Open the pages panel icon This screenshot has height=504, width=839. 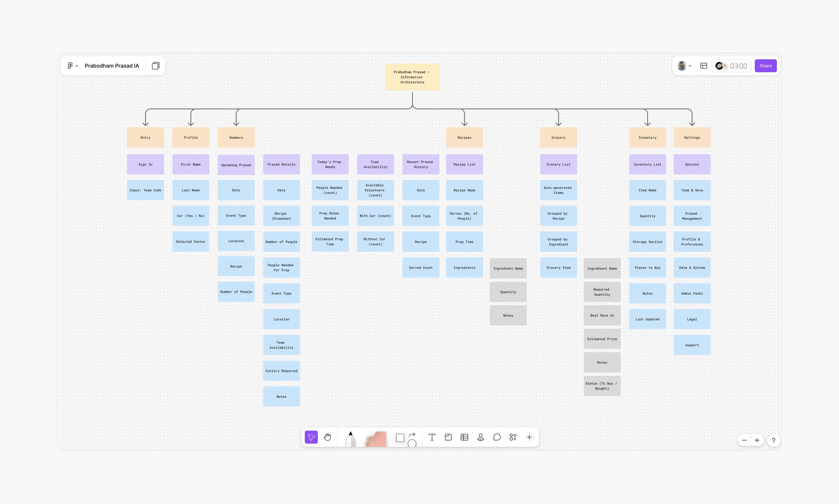[x=156, y=65]
